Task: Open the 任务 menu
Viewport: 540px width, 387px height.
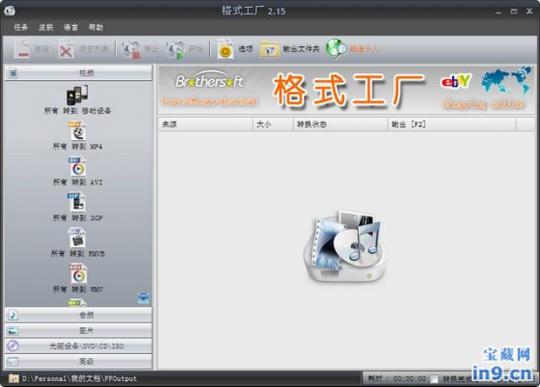Action: click(x=21, y=27)
